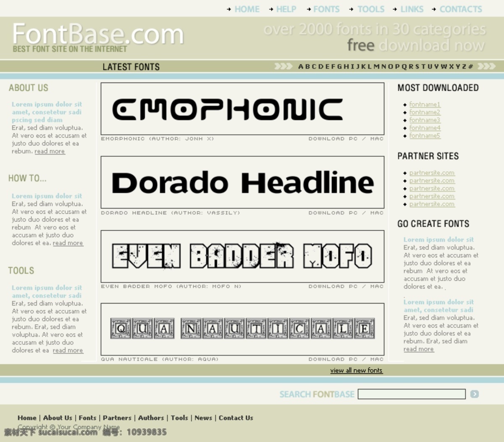Open TOOLS in the top navigation

click(x=371, y=9)
